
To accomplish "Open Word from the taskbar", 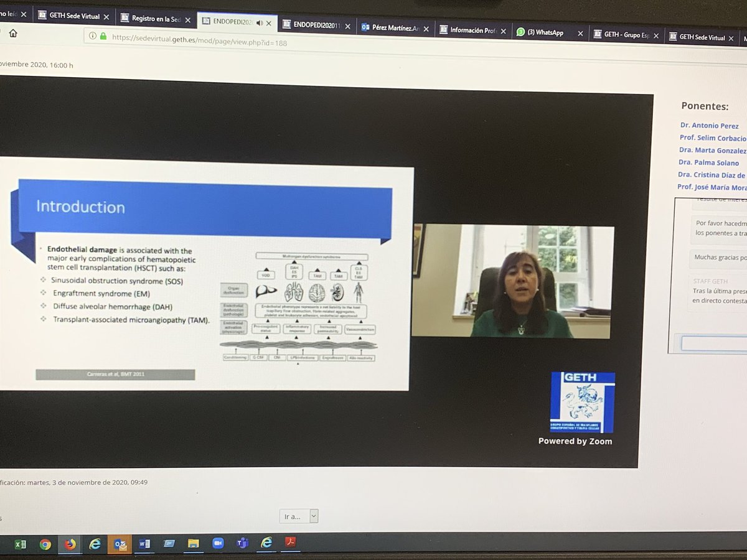I will (144, 544).
